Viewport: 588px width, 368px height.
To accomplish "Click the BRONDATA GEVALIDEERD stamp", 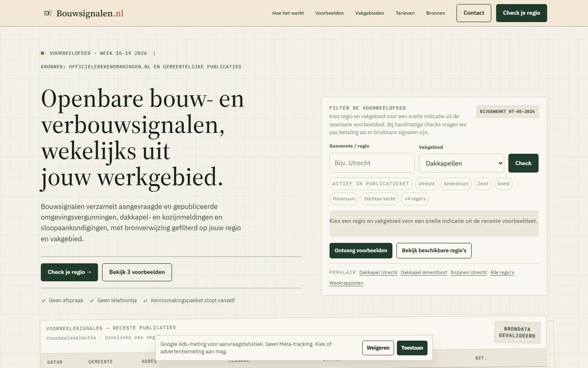I will point(517,332).
